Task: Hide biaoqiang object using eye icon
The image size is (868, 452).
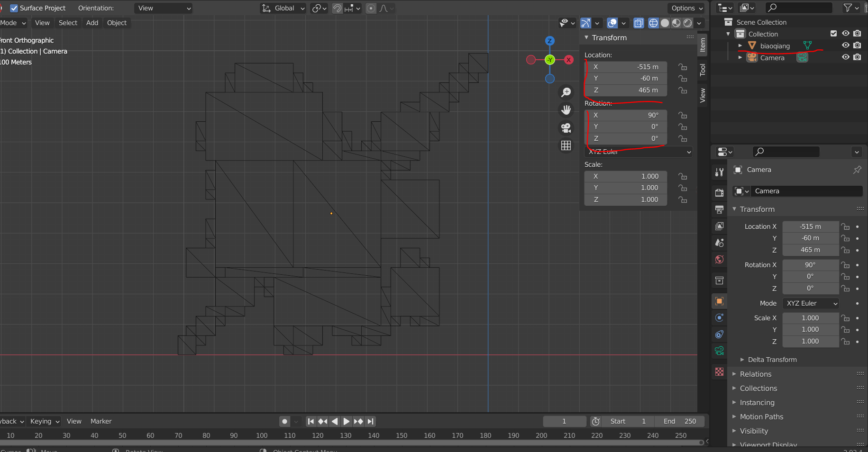Action: pyautogui.click(x=845, y=45)
